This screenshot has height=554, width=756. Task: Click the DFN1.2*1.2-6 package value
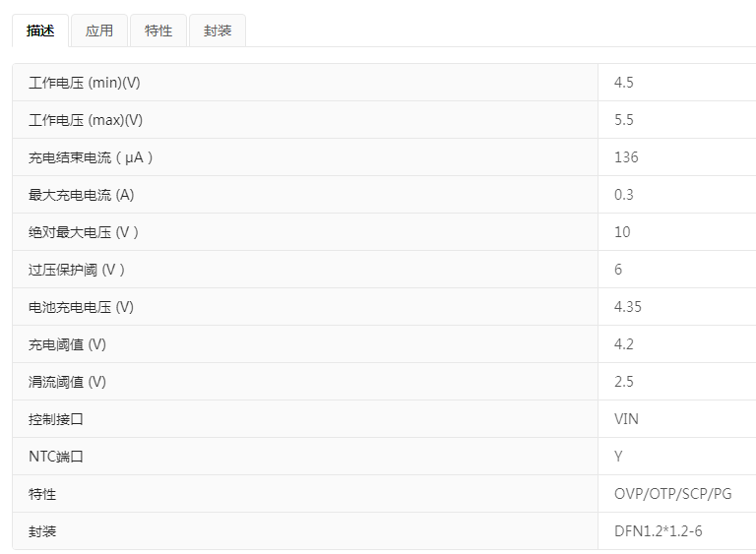pyautogui.click(x=659, y=531)
